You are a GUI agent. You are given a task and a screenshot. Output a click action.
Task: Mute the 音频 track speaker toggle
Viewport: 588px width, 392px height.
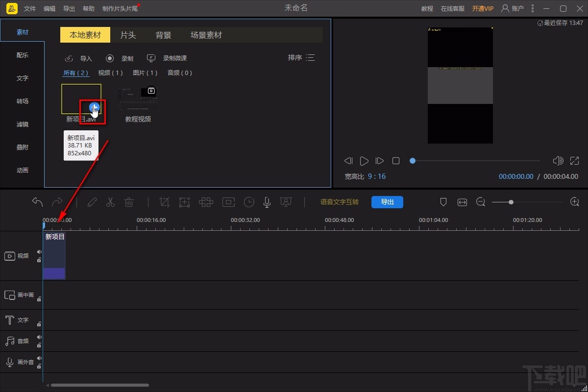tap(39, 337)
